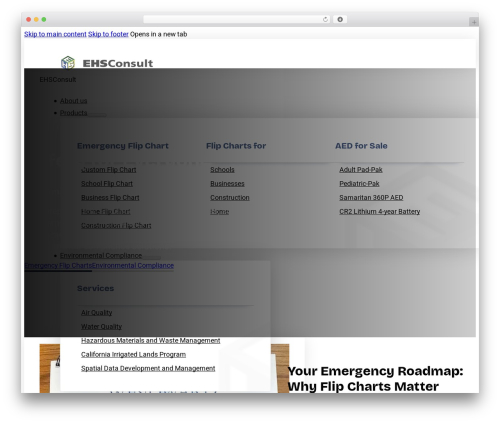
Task: Open the School Flip Chart link
Action: [x=107, y=184]
